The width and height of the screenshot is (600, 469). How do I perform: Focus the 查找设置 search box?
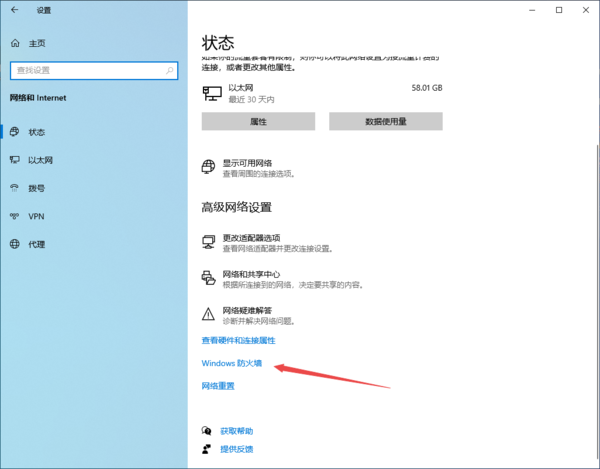coord(94,70)
